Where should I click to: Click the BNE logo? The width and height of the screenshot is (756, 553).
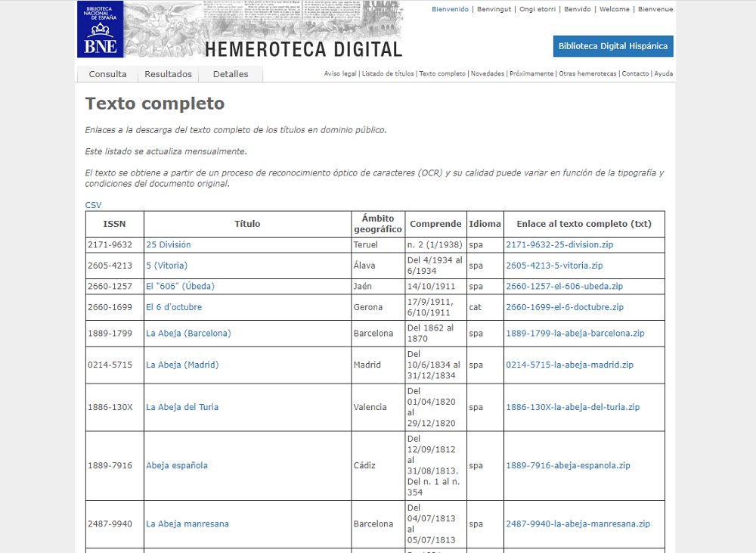click(101, 29)
